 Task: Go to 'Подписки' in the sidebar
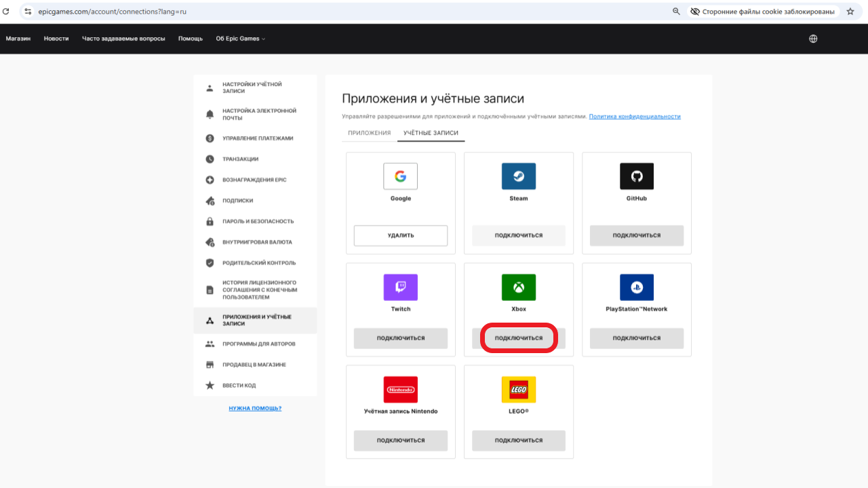tap(255, 201)
